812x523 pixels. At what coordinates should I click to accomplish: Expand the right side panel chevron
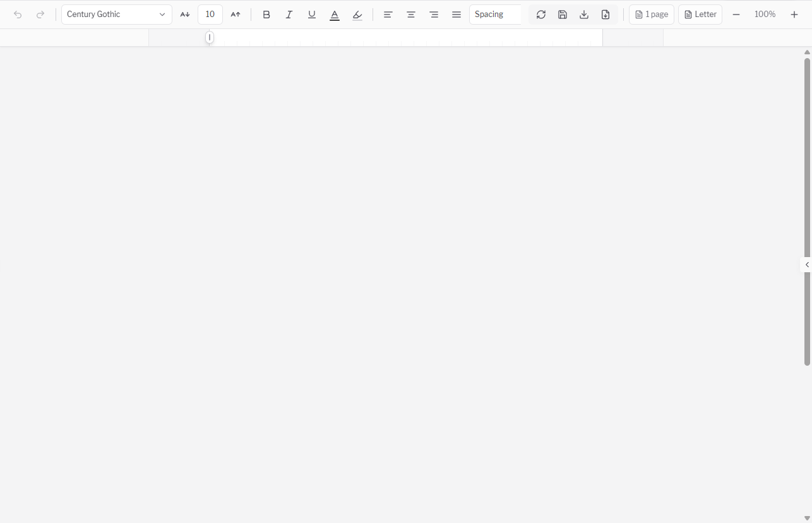coord(806,265)
